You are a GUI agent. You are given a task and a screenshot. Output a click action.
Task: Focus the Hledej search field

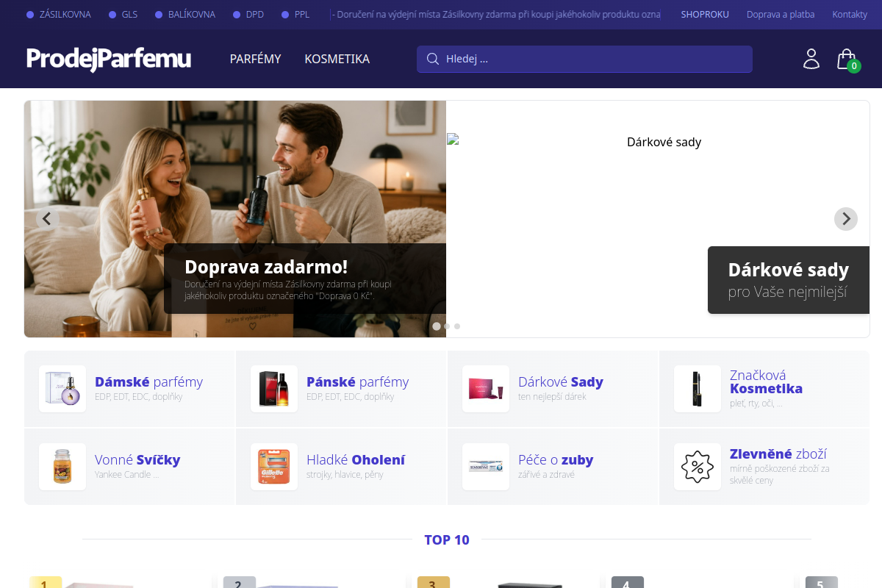point(584,59)
